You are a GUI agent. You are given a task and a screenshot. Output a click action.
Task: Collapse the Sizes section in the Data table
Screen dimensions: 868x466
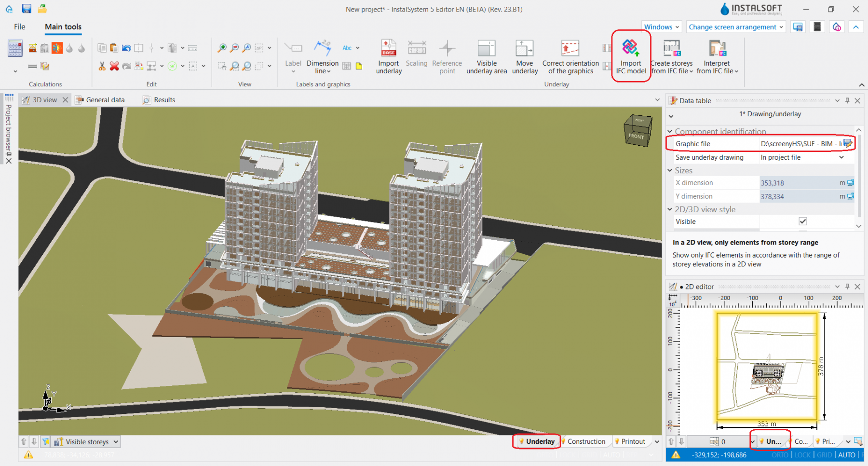pos(670,170)
